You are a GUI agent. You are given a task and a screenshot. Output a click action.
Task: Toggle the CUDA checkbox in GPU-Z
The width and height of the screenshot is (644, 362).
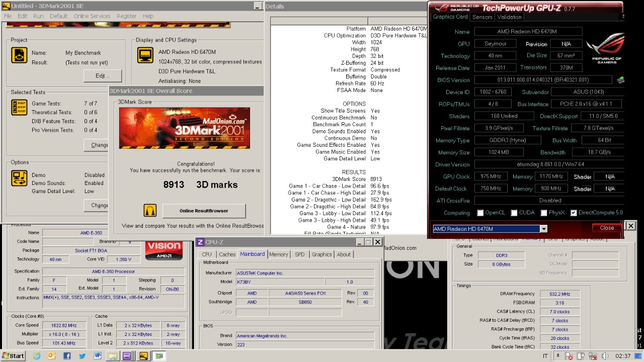tap(514, 213)
